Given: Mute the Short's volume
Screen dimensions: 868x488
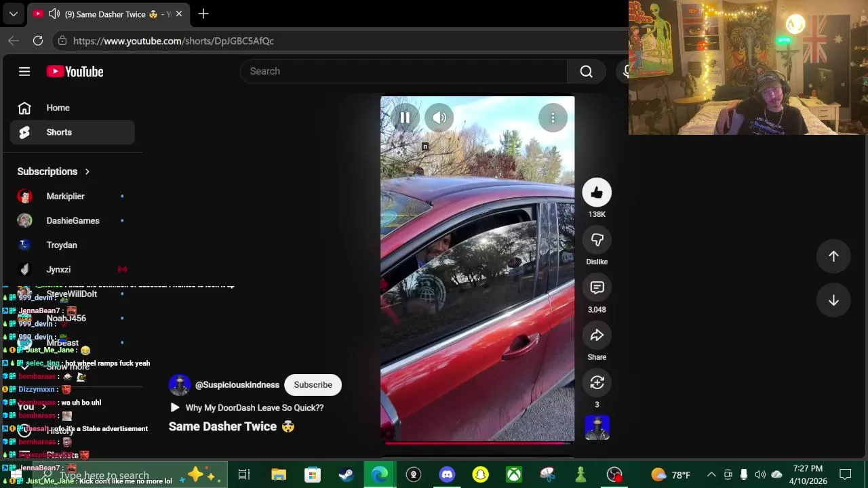Looking at the screenshot, I should [439, 118].
